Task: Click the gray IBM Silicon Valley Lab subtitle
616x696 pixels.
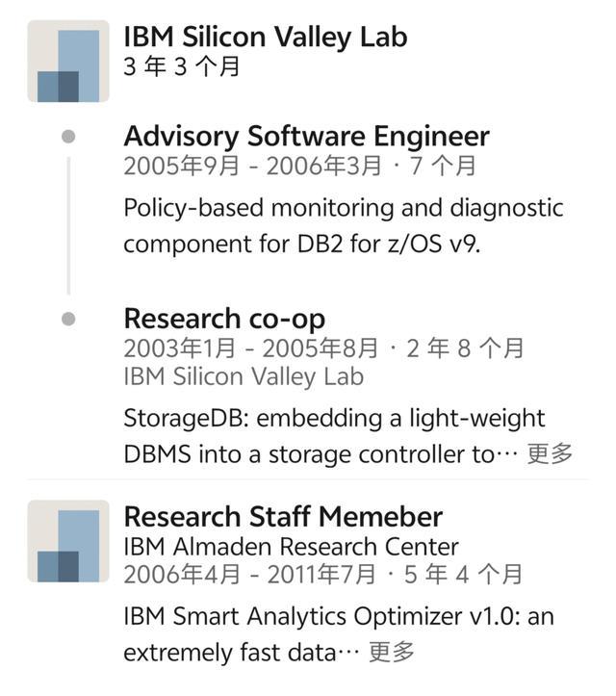Action: tap(244, 376)
